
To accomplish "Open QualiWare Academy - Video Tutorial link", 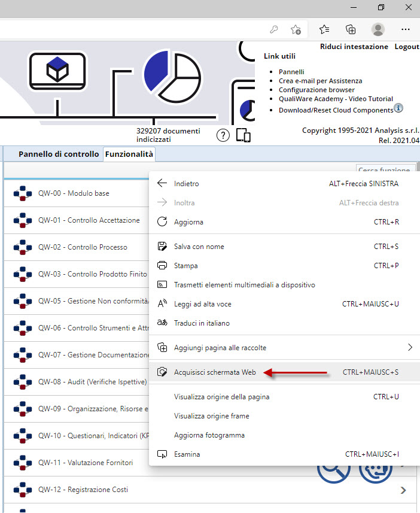I will click(x=336, y=99).
